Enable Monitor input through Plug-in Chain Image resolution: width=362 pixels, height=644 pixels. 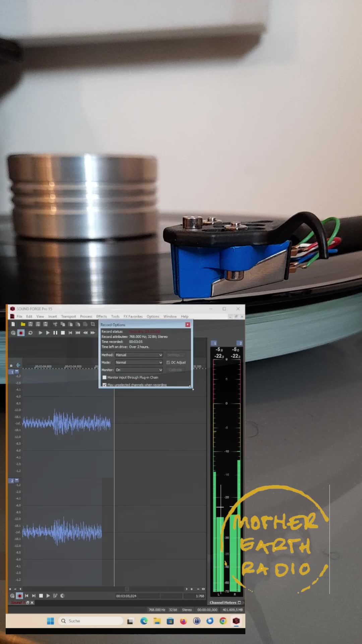tap(105, 377)
